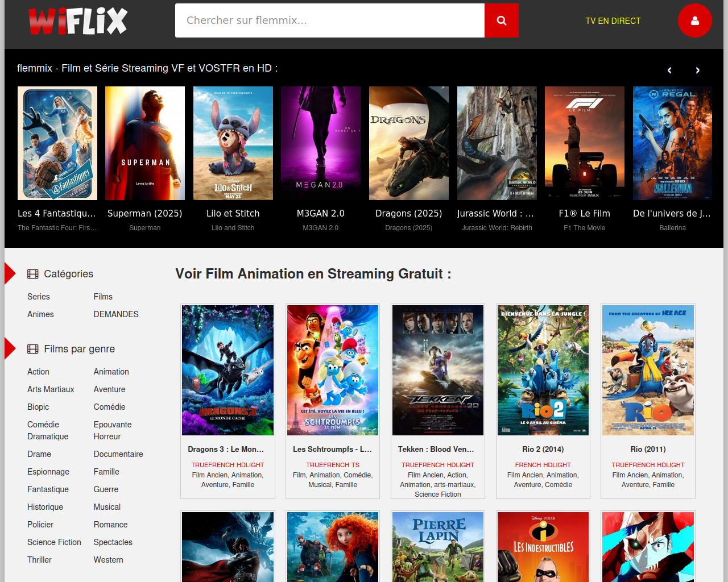Select the Guerre genre
Screen dimensions: 728x582
point(106,489)
